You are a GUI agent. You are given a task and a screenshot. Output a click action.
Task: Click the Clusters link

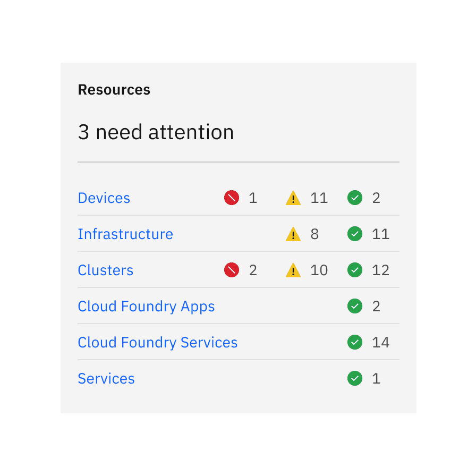[105, 270]
